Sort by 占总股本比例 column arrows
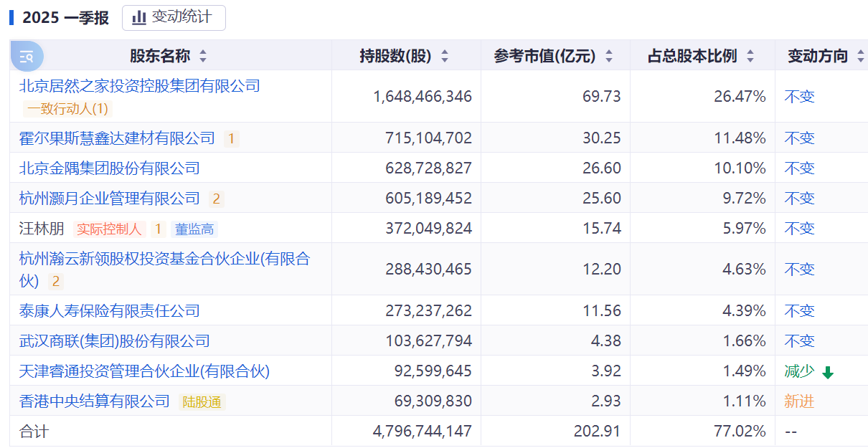The height and width of the screenshot is (448, 868). [750, 56]
